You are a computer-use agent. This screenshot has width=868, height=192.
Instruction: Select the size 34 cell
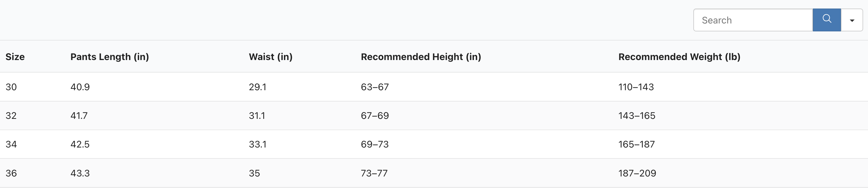(11, 144)
